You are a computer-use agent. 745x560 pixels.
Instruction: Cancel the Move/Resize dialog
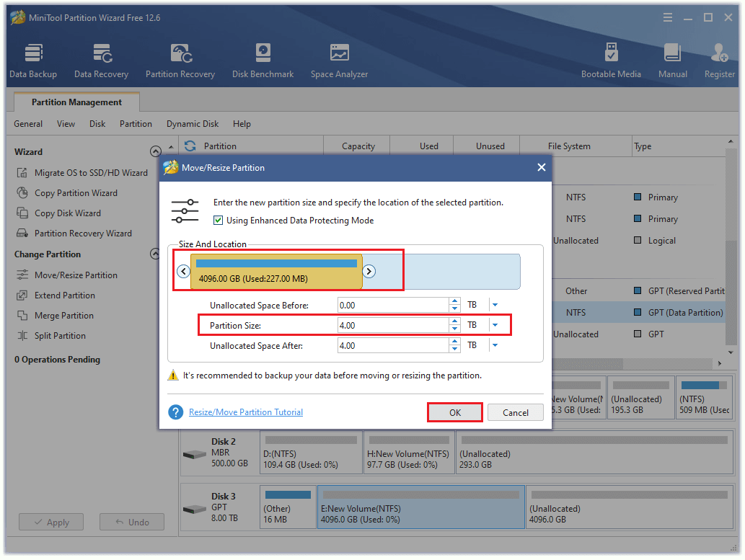pos(516,412)
